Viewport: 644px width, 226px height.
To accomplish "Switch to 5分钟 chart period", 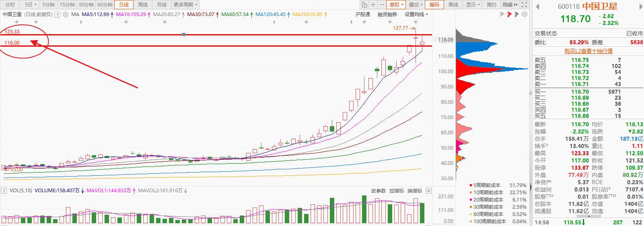I will click(x=48, y=5).
